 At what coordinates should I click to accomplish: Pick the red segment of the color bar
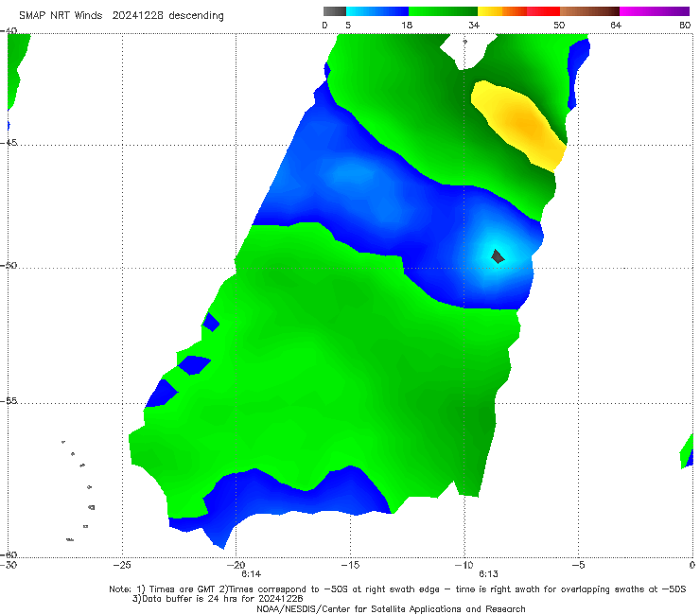pyautogui.click(x=543, y=11)
